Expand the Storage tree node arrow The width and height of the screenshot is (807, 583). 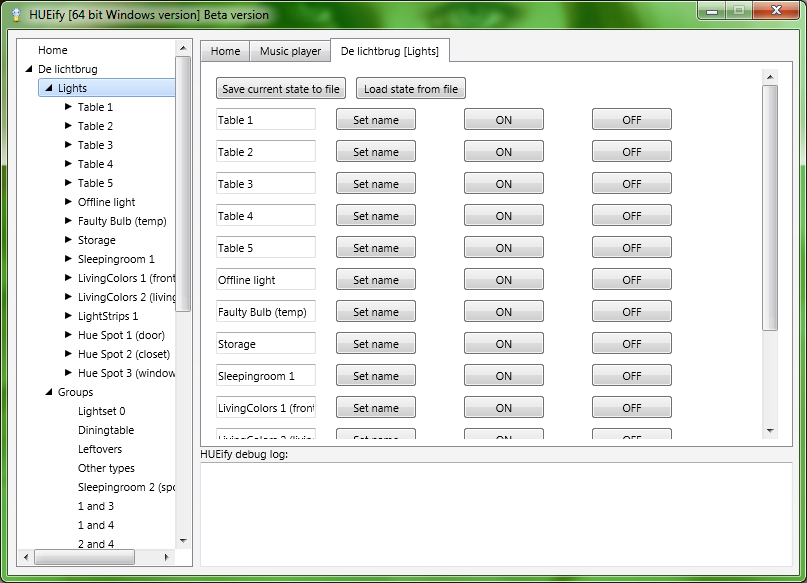click(x=68, y=240)
